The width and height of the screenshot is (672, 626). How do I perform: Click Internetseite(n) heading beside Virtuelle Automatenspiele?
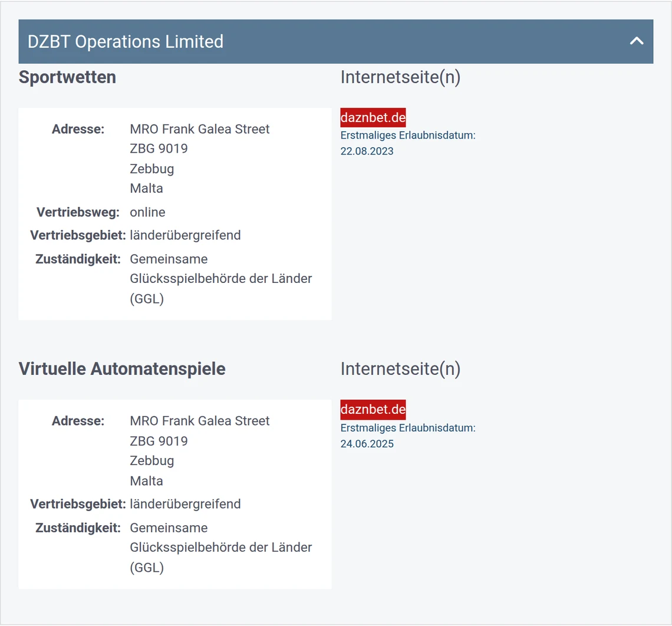coord(400,369)
